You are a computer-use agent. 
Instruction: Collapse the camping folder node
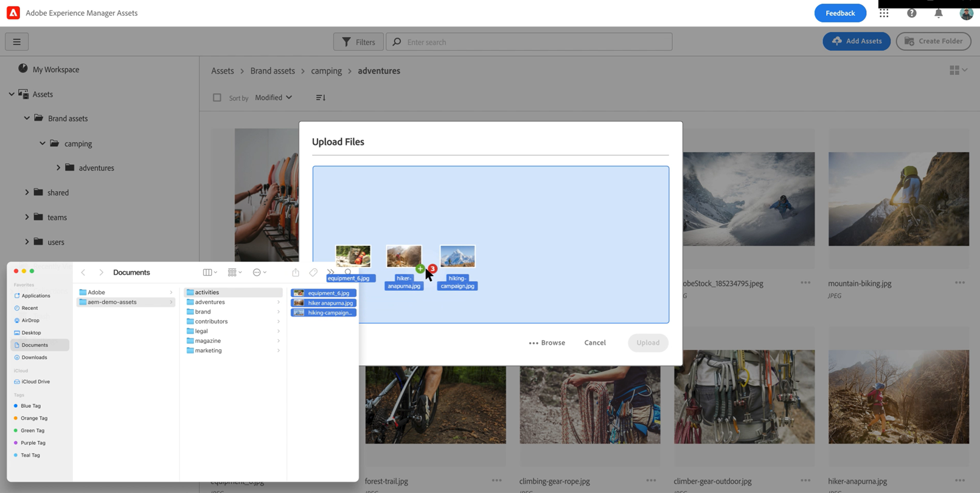coord(43,144)
